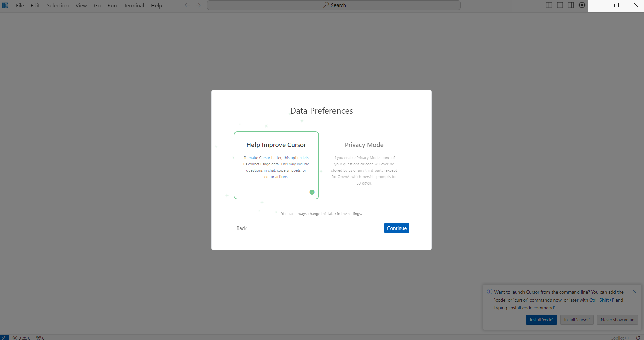Image resolution: width=644 pixels, height=340 pixels.
Task: Open the Run menu
Action: pos(112,5)
